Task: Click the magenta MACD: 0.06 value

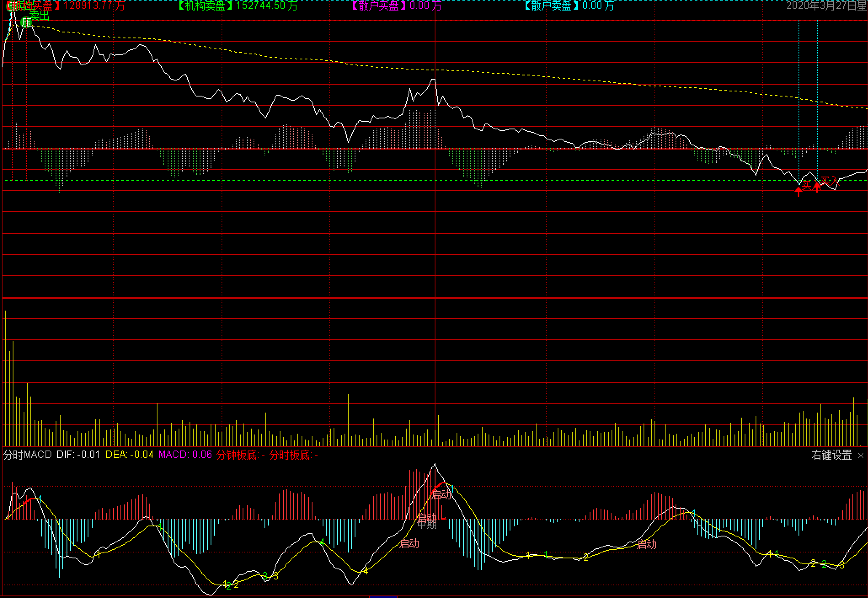Action: (185, 455)
